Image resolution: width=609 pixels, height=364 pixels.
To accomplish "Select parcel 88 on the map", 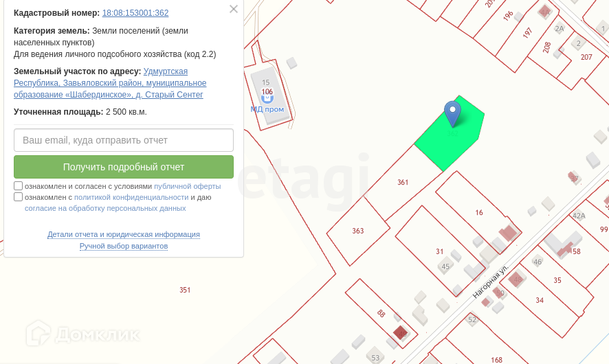I will (x=381, y=313).
